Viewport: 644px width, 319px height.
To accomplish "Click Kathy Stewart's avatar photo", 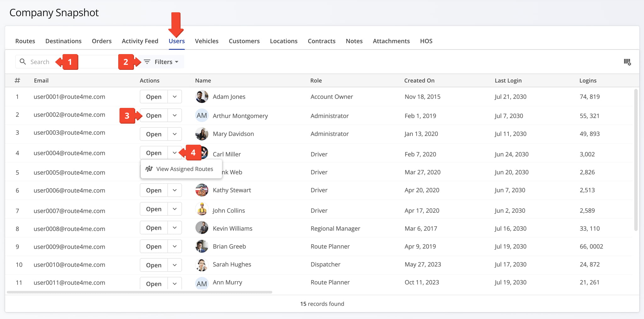I will click(x=202, y=190).
